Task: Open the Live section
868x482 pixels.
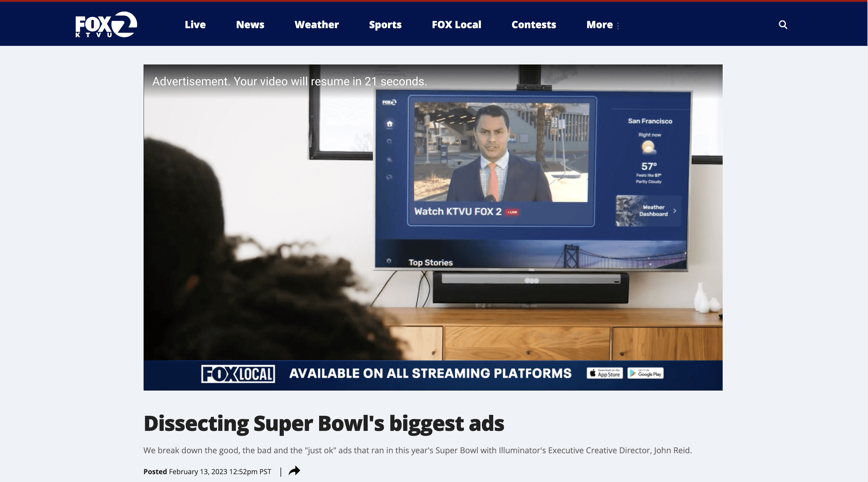Action: click(195, 25)
